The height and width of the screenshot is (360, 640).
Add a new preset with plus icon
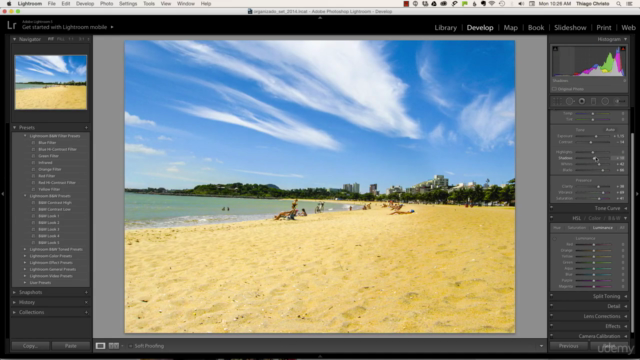86,127
